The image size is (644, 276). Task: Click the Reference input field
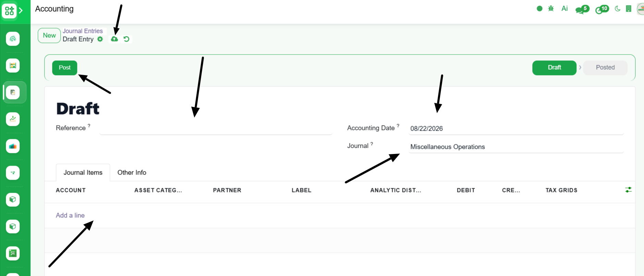pos(216,129)
